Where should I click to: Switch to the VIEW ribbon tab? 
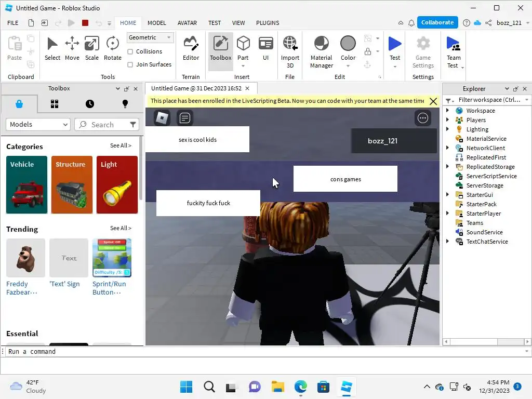(x=238, y=23)
